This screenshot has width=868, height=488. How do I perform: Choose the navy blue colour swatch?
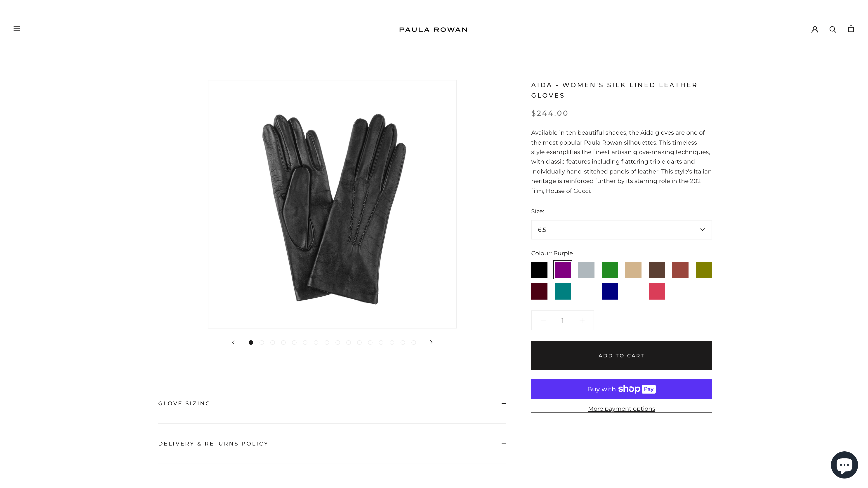[610, 291]
